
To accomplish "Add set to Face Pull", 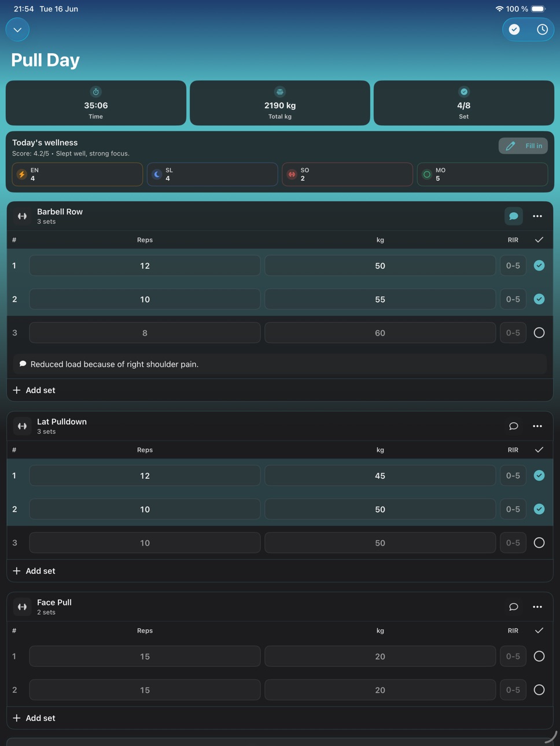I will (x=34, y=718).
